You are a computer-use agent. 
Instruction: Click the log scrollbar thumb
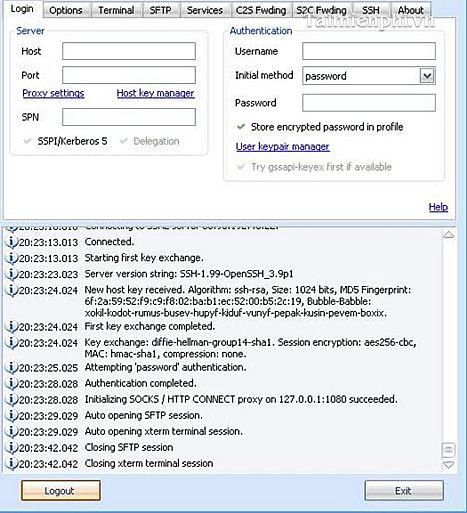tap(449, 450)
